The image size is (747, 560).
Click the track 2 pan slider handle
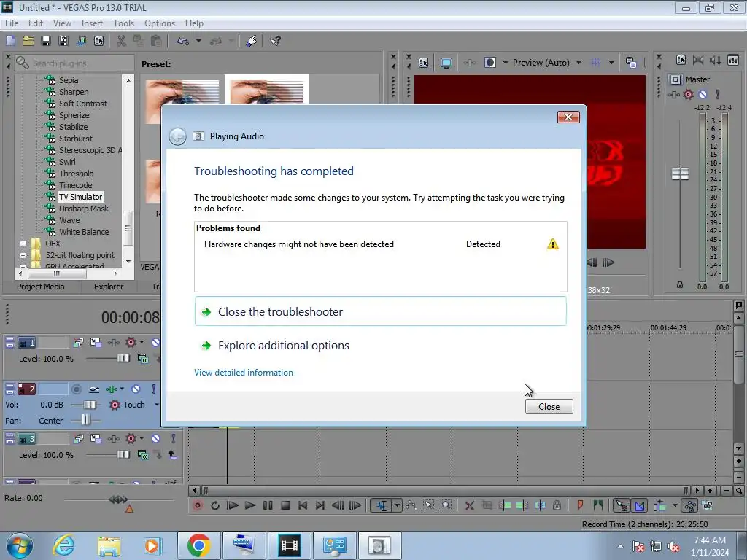[x=85, y=420]
